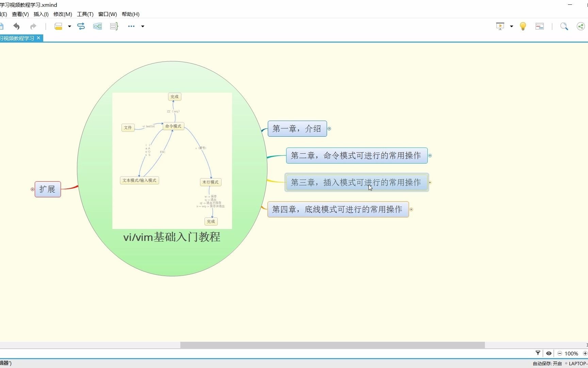The height and width of the screenshot is (368, 588).
Task: Open the 窗口(W) menu
Action: click(x=108, y=14)
